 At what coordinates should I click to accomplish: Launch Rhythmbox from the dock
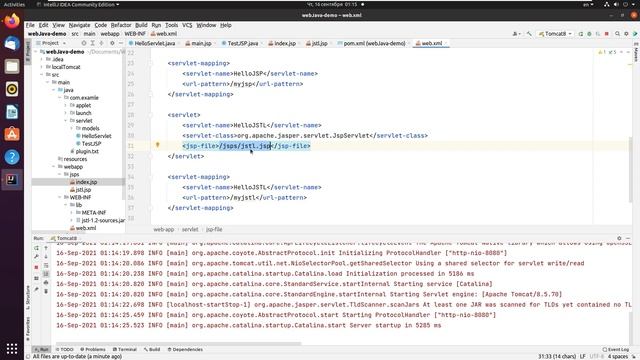point(12,89)
